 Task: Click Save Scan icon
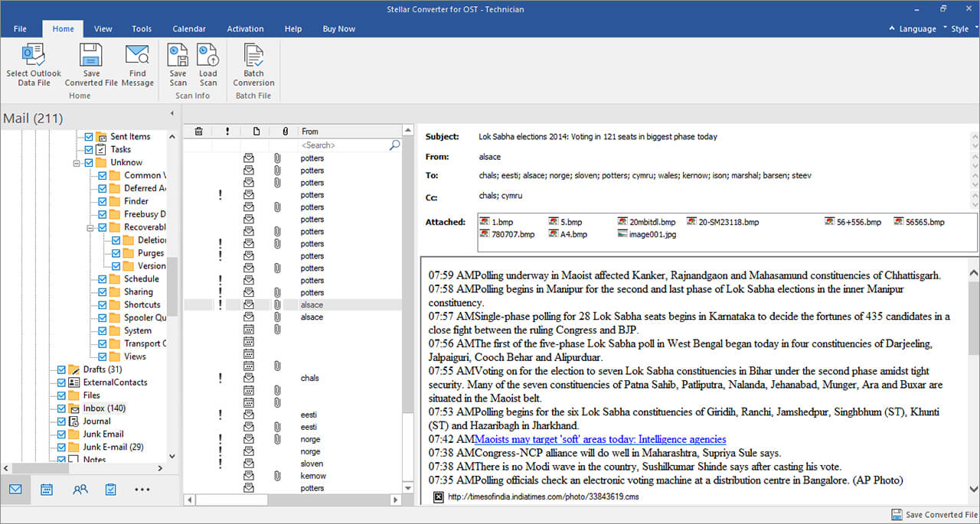coord(178,65)
